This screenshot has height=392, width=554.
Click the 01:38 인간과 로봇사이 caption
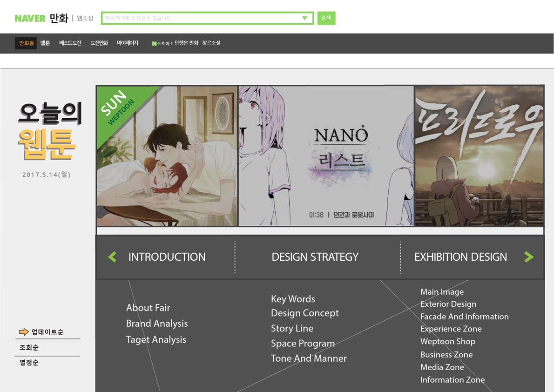pos(341,215)
